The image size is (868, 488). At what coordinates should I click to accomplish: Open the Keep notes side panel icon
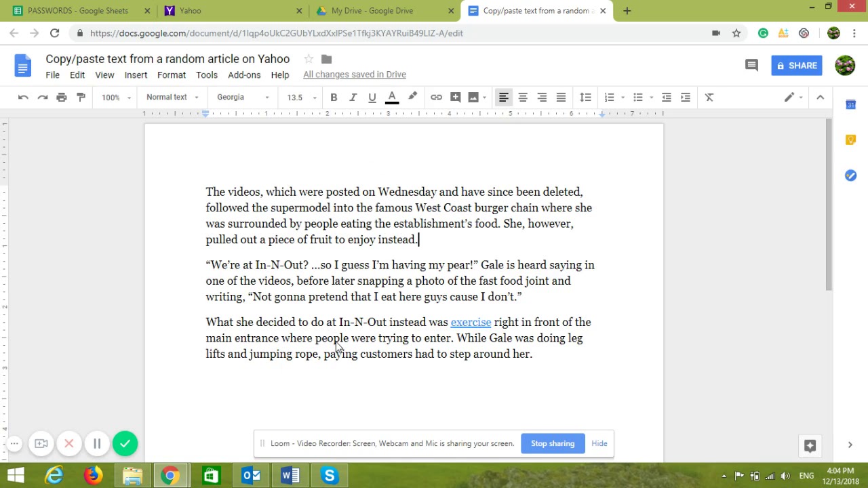tap(850, 140)
